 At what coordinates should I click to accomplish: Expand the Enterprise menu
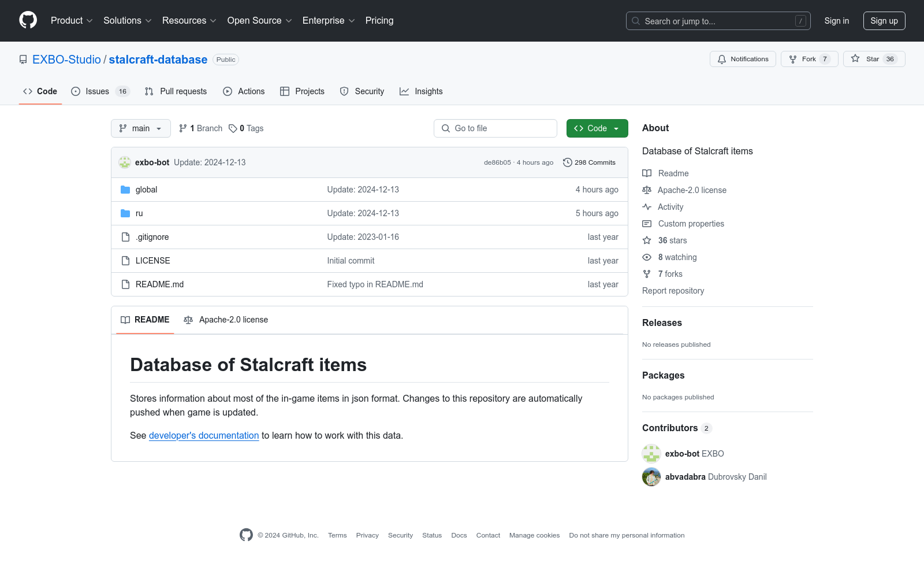[329, 20]
